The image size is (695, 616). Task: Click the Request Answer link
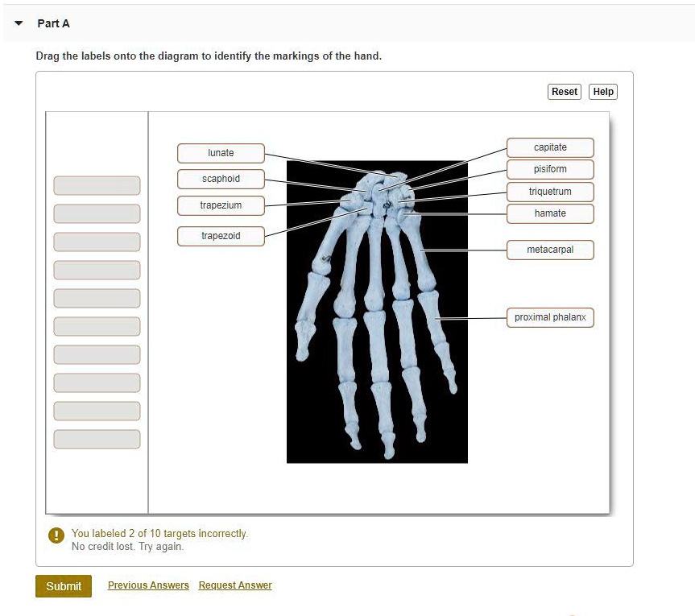tap(235, 585)
